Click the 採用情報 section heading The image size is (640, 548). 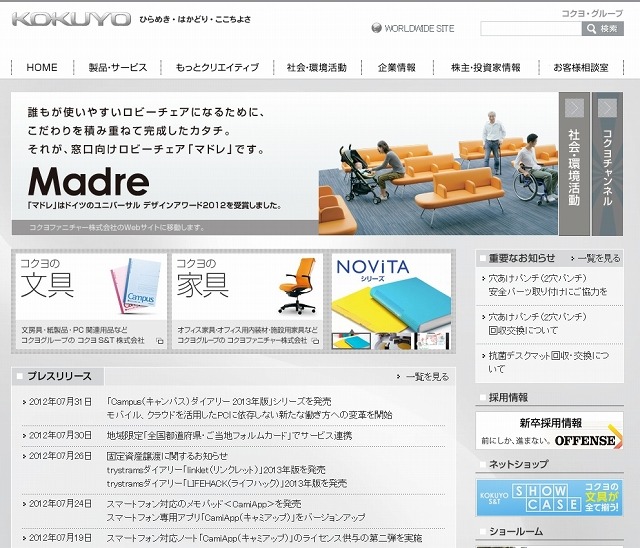click(x=508, y=397)
